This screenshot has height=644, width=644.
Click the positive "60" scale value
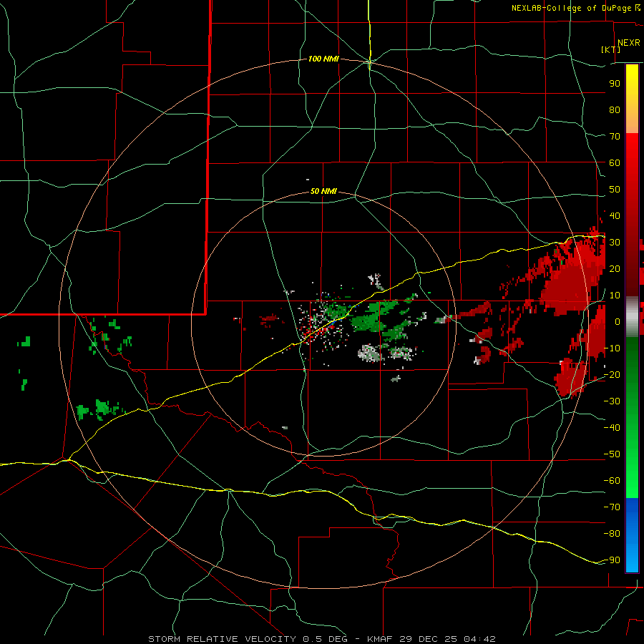point(615,163)
